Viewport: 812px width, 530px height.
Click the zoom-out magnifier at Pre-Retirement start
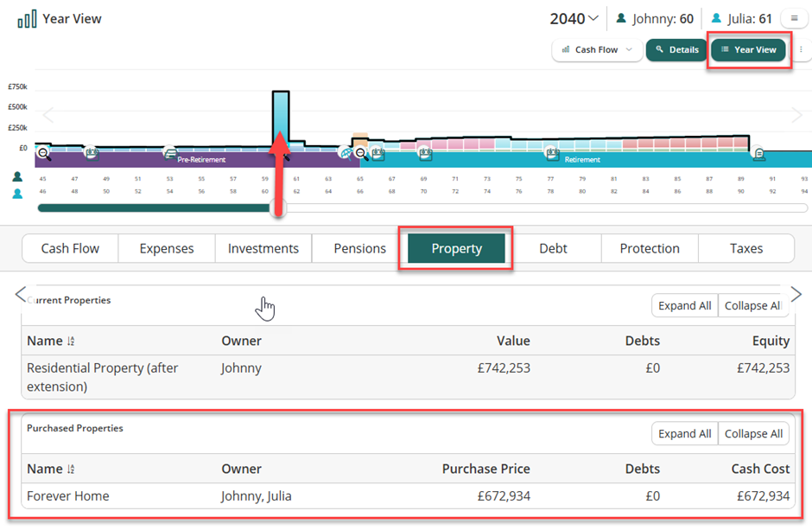pos(44,154)
